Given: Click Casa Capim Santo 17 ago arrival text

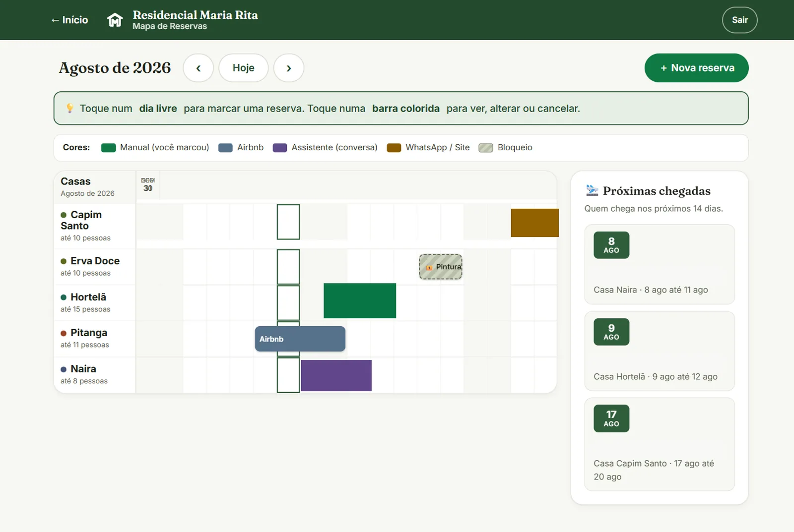Looking at the screenshot, I should pyautogui.click(x=654, y=470).
